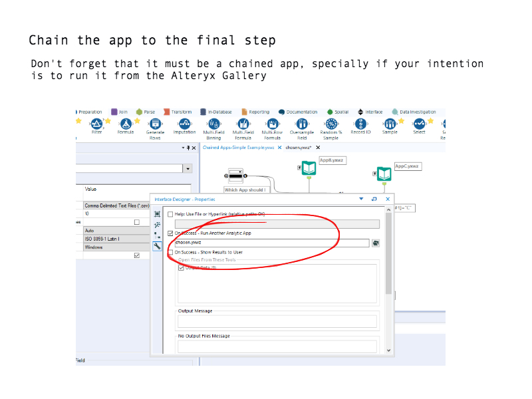The width and height of the screenshot is (532, 399).
Task: Uncheck On Success - Run Another Analytic App
Action: 171,233
